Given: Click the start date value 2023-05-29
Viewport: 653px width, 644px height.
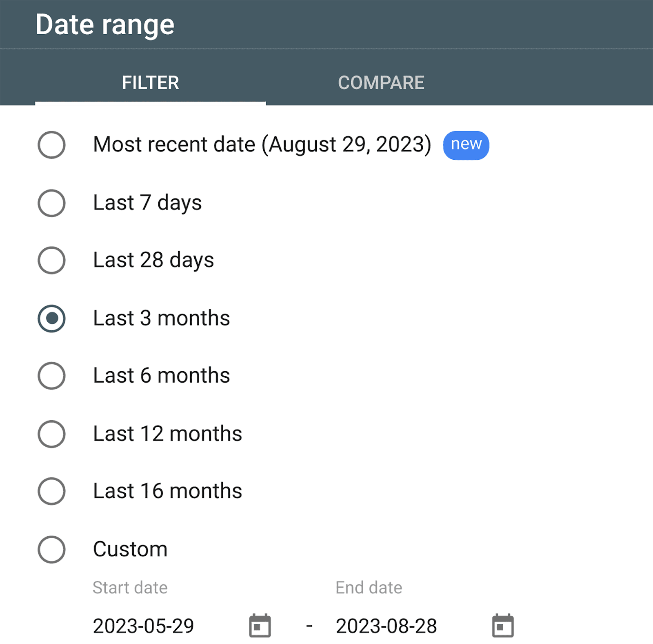Looking at the screenshot, I should coord(144,624).
